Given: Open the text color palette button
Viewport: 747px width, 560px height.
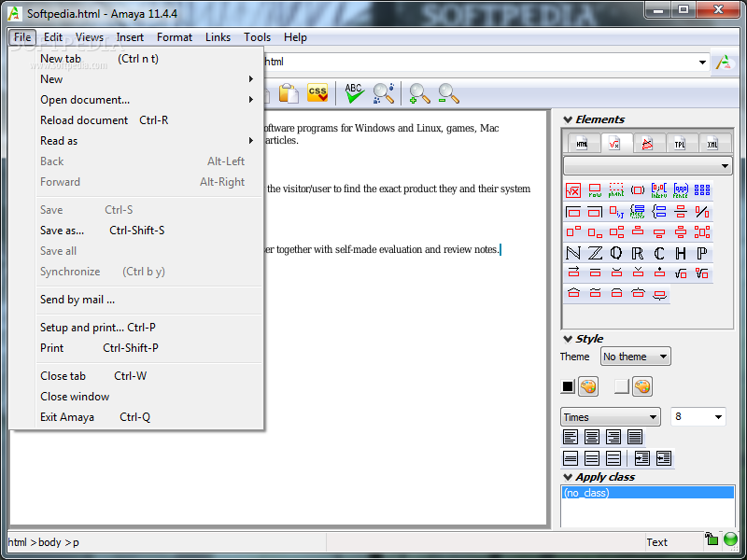Looking at the screenshot, I should pyautogui.click(x=588, y=386).
